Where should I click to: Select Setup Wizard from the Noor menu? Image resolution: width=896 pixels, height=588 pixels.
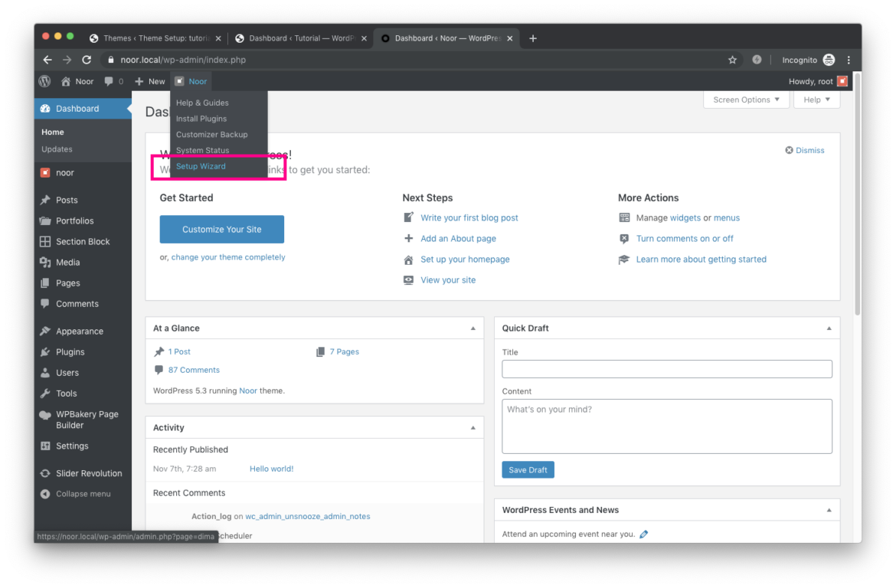tap(201, 166)
